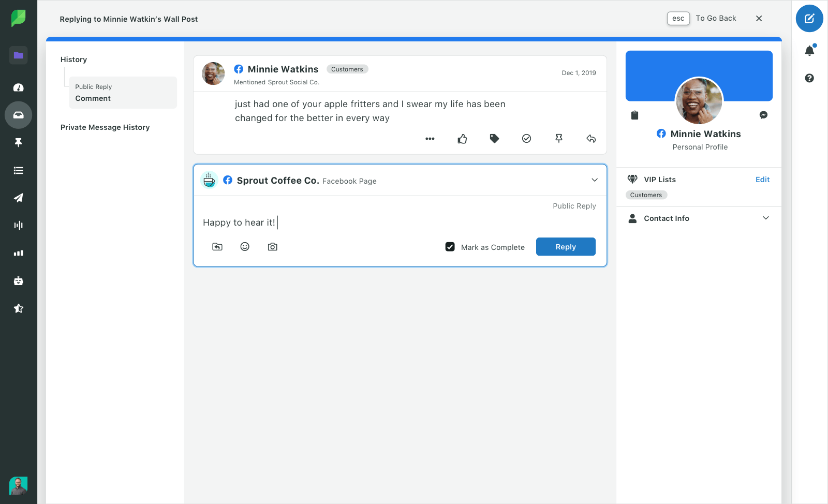Click the reply arrow icon on the message

(x=591, y=139)
